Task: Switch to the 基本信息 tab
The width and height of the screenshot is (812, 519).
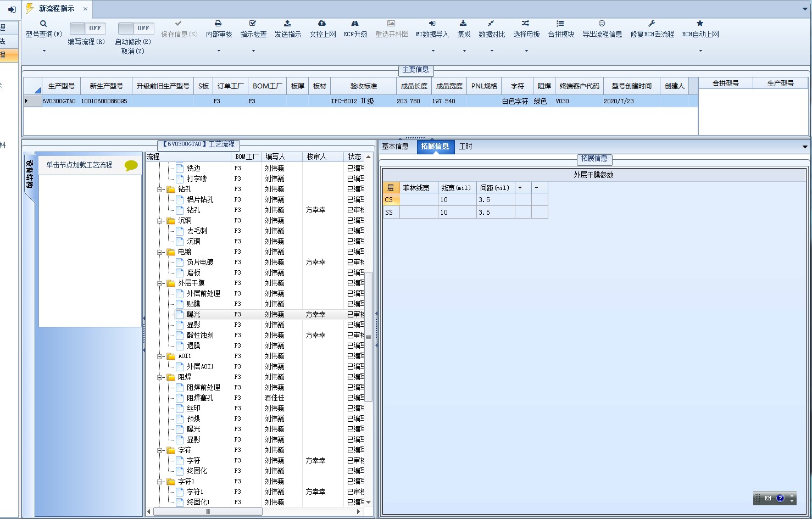Action: pyautogui.click(x=396, y=147)
